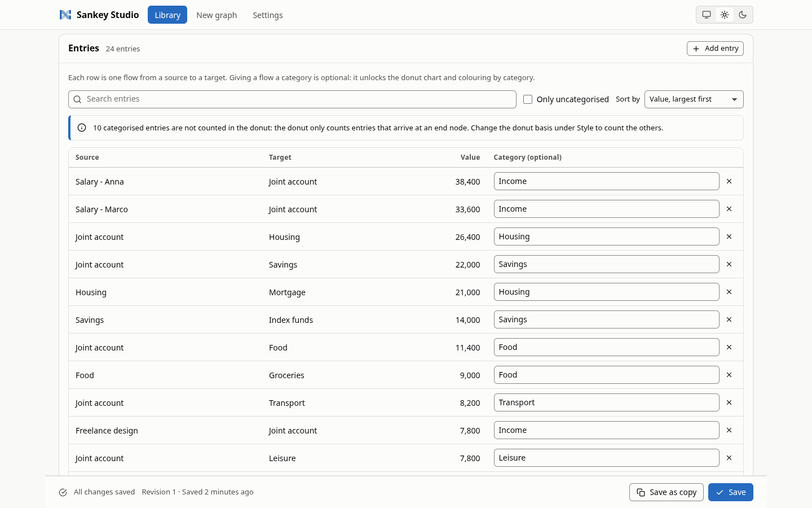Viewport: 812px width, 508px height.
Task: Click the Save as copy button
Action: point(667,492)
